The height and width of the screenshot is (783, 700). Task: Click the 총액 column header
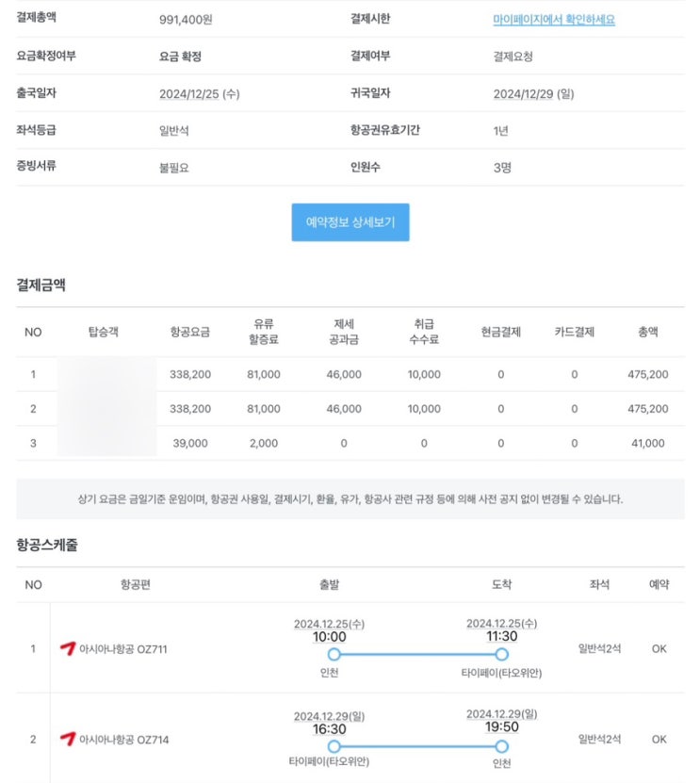click(647, 332)
